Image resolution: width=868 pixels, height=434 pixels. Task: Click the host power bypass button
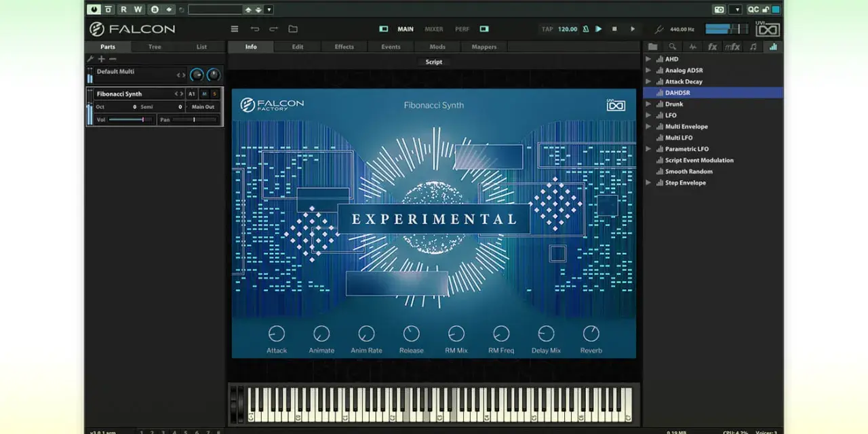coord(94,9)
